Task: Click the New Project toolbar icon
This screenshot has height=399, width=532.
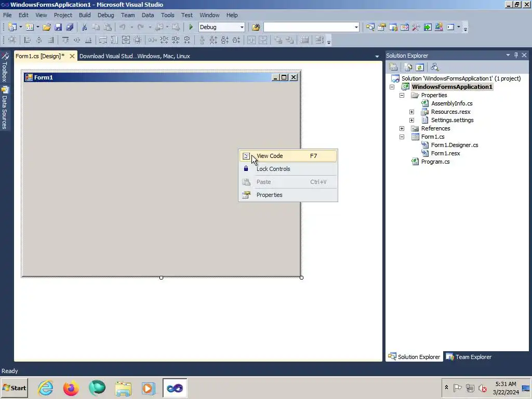Action: click(12, 27)
